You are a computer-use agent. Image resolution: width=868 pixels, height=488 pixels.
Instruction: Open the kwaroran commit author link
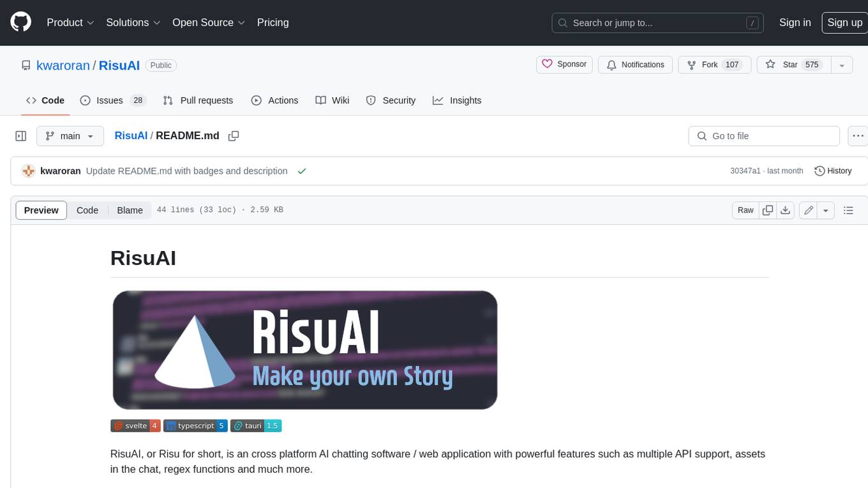tap(61, 171)
